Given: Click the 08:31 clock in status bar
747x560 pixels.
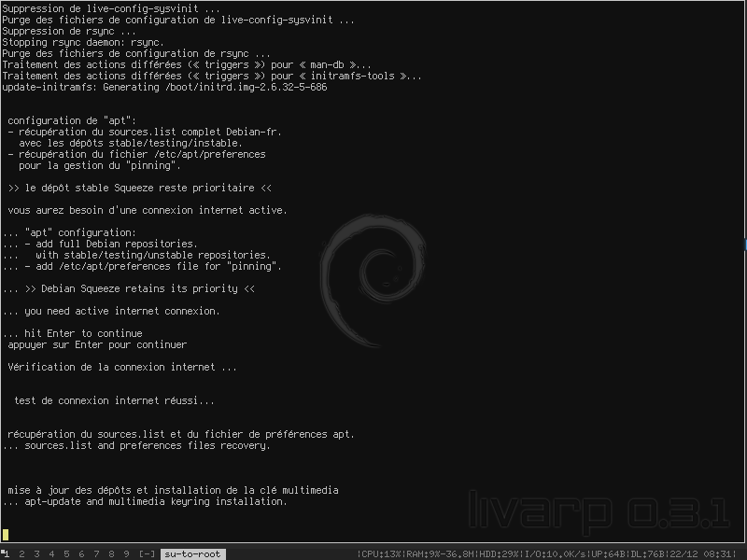Looking at the screenshot, I should click(716, 553).
